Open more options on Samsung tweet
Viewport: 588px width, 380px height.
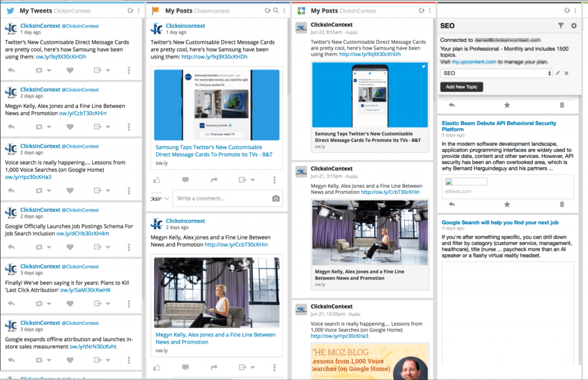[x=129, y=70]
